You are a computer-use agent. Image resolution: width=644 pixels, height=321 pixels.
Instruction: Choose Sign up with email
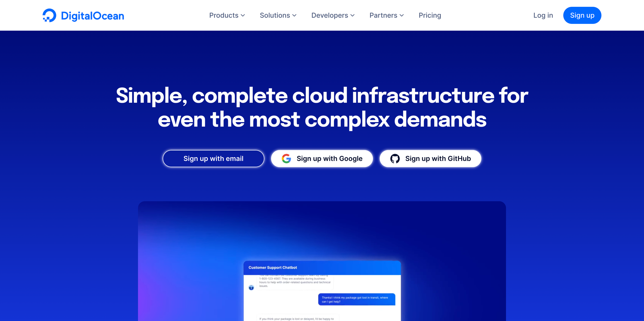tap(213, 159)
